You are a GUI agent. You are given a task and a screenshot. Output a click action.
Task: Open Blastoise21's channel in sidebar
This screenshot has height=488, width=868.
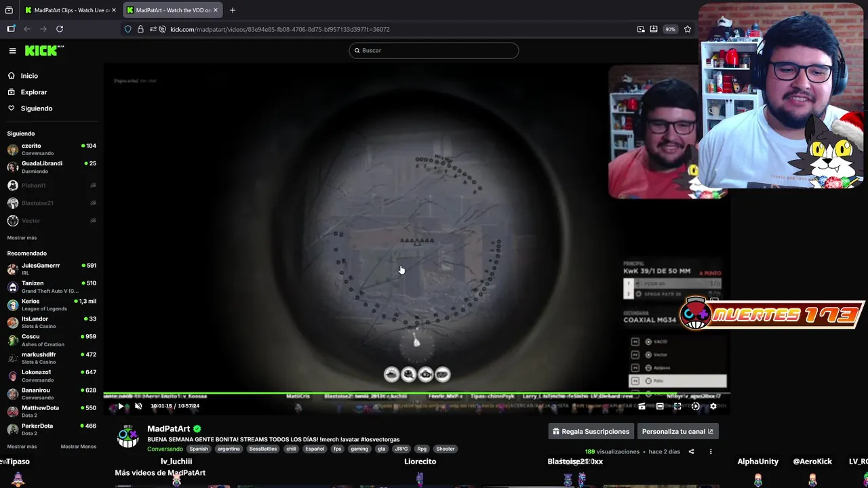52,203
